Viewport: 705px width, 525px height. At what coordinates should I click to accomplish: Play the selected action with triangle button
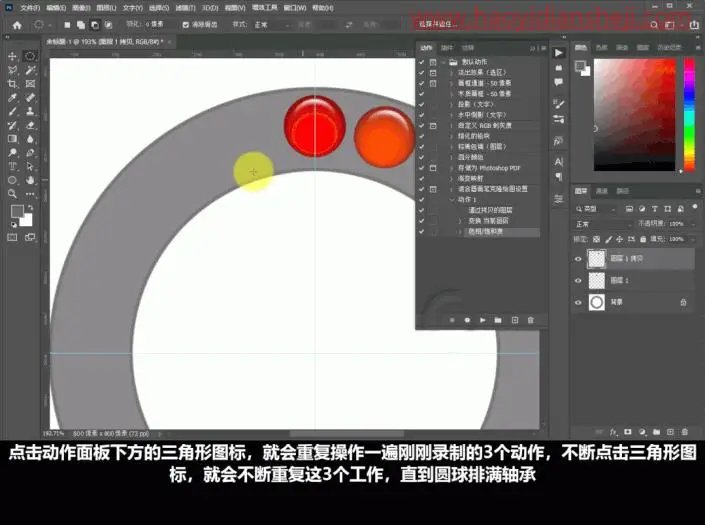pyautogui.click(x=482, y=320)
